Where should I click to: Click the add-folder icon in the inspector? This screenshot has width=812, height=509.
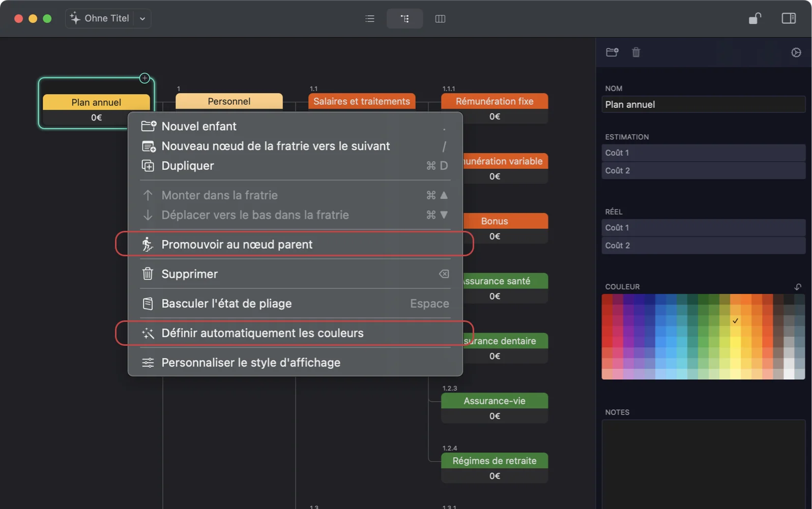point(612,52)
